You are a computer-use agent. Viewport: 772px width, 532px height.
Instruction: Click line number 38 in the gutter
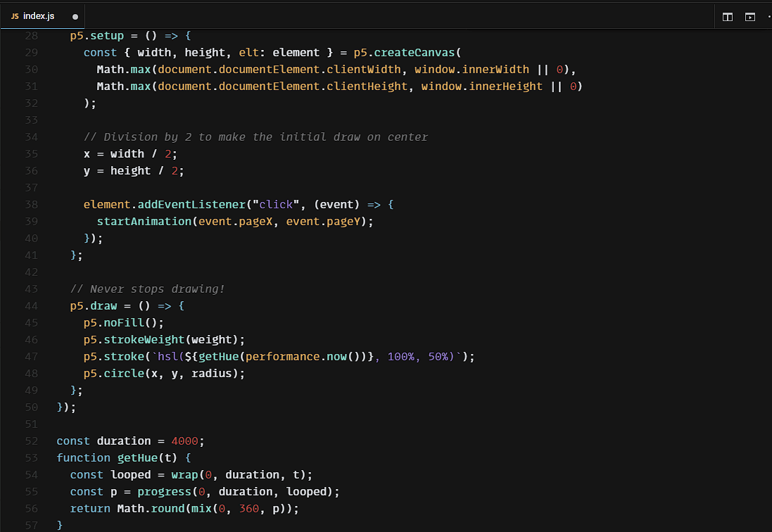tap(31, 204)
